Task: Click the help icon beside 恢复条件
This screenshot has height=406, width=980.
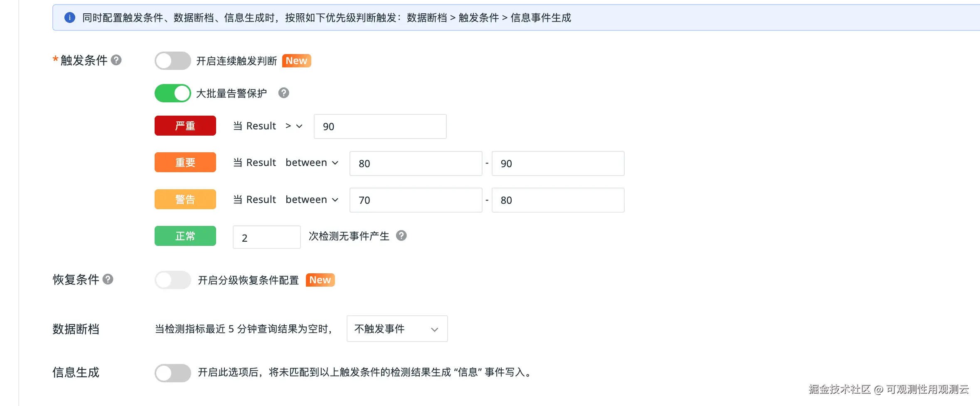Action: click(x=108, y=279)
